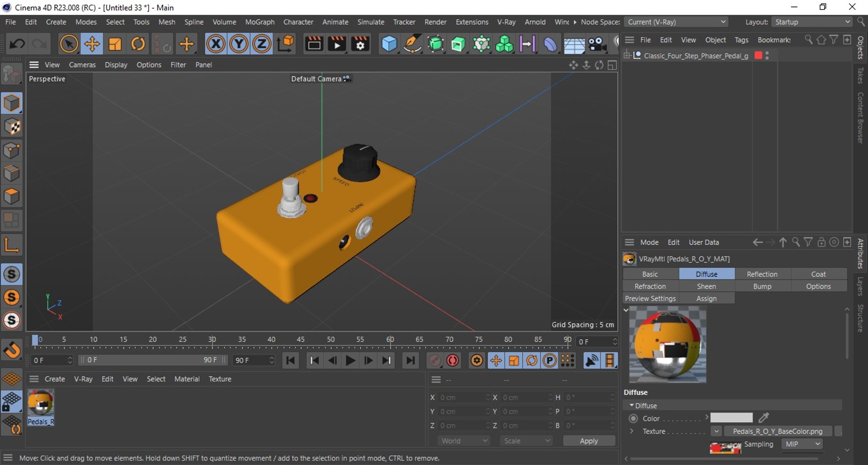The image size is (868, 465).
Task: Open the World coordinate dropdown
Action: tap(464, 441)
